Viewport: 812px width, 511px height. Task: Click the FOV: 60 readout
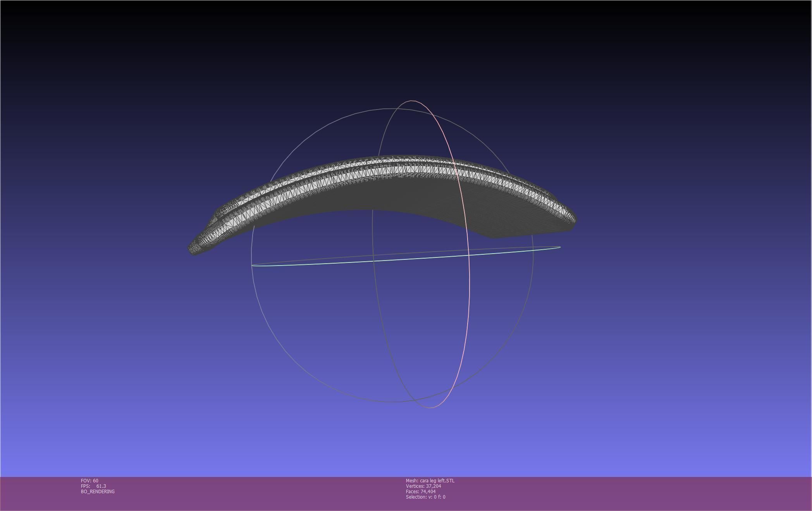tap(89, 480)
